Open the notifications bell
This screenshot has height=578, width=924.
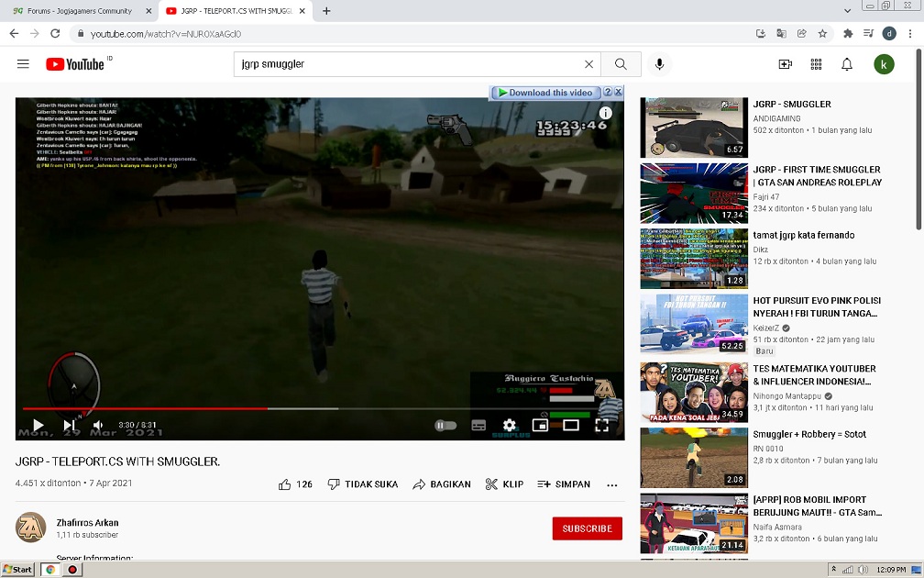coord(847,64)
